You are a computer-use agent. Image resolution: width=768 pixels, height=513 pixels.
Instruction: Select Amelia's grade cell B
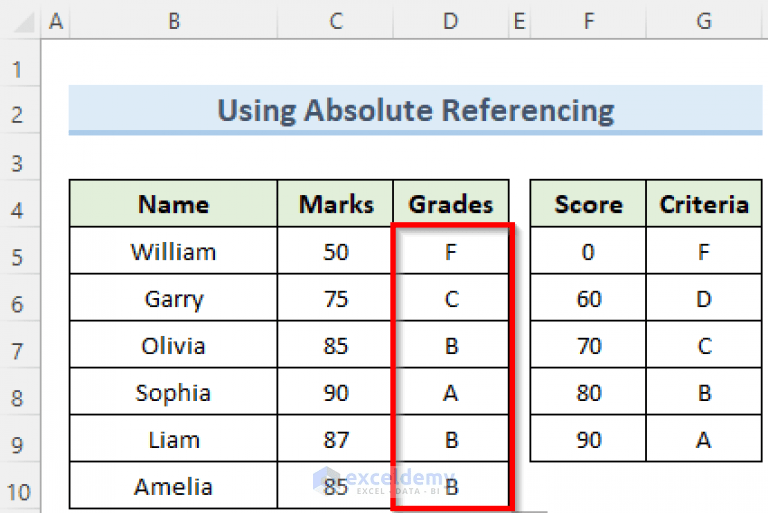pos(451,486)
